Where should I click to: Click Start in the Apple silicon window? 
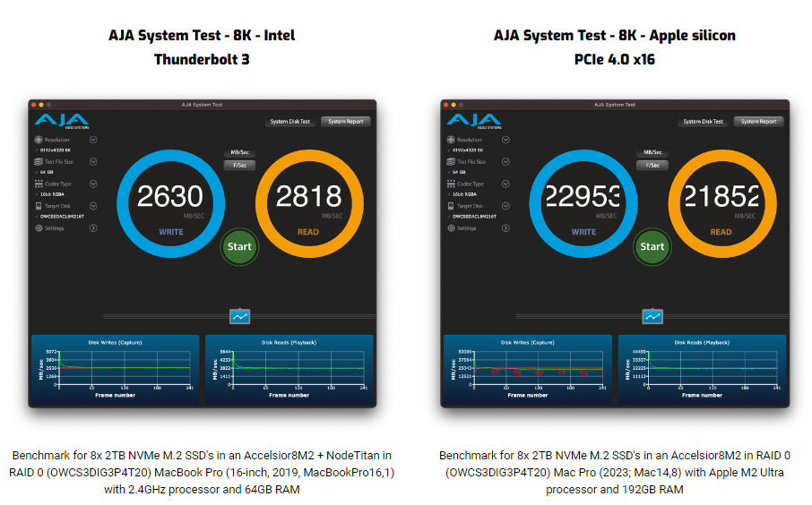[652, 247]
